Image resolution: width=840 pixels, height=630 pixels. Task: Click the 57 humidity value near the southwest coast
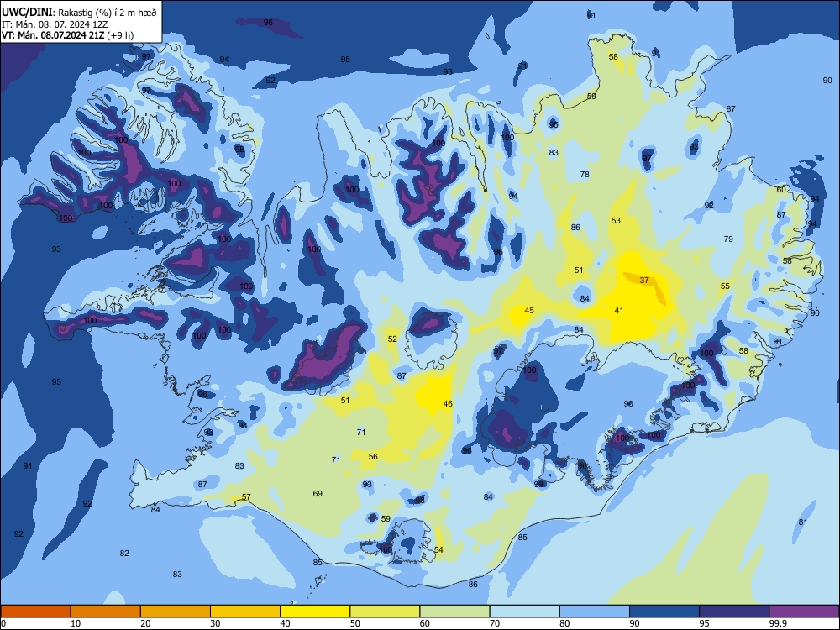[246, 496]
